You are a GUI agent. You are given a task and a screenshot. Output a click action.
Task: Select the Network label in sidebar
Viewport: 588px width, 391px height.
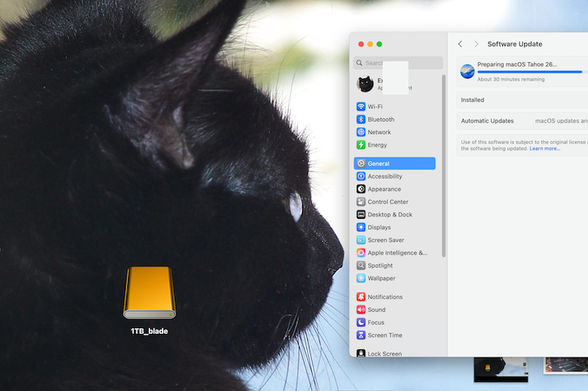379,132
